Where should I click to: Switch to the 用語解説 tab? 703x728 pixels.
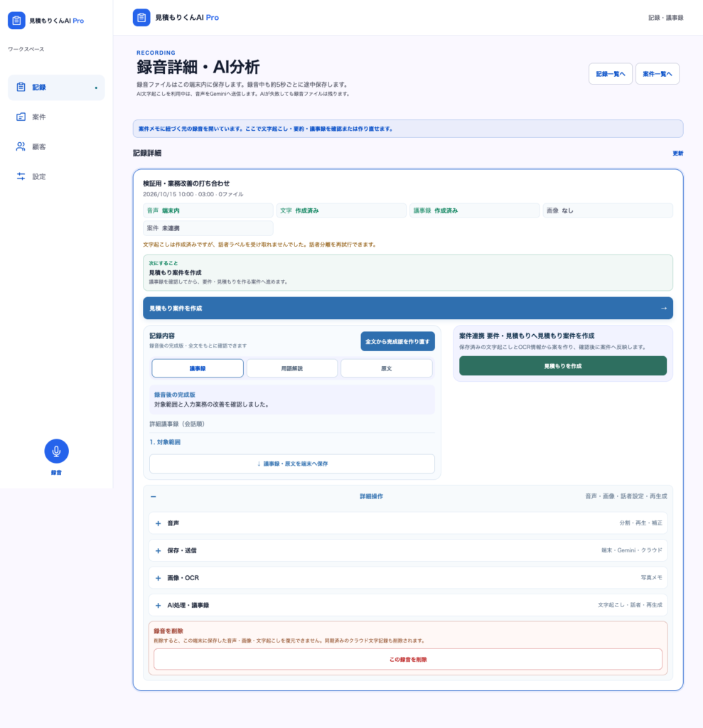click(292, 368)
